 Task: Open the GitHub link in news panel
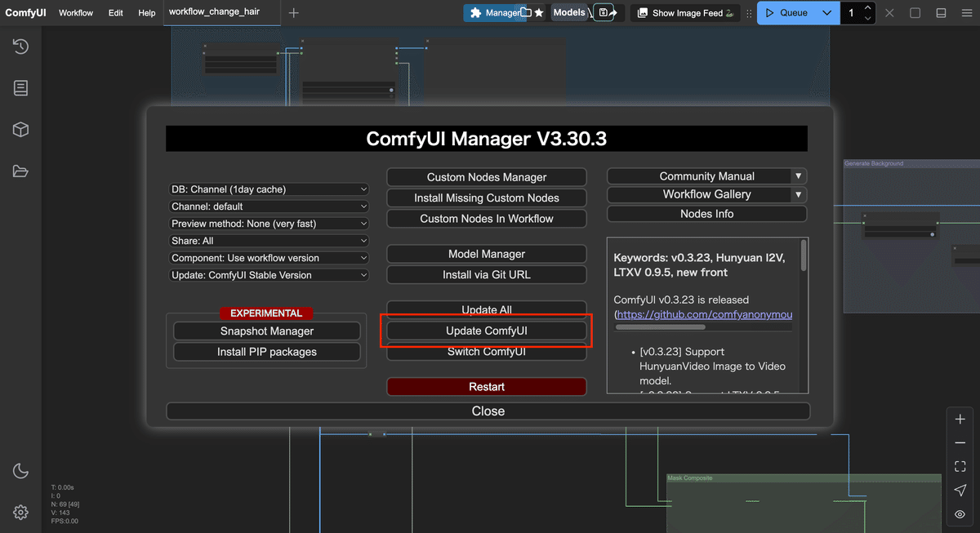pyautogui.click(x=704, y=314)
